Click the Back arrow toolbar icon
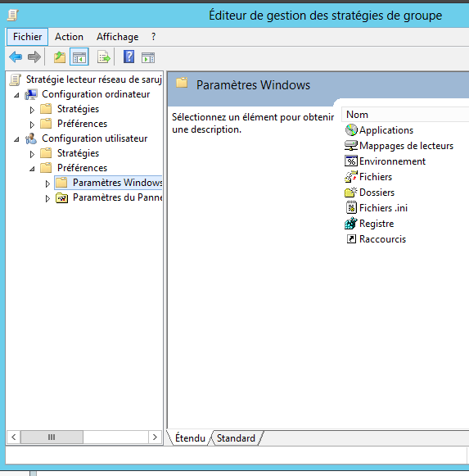Screen dimensions: 469x476 click(16, 57)
